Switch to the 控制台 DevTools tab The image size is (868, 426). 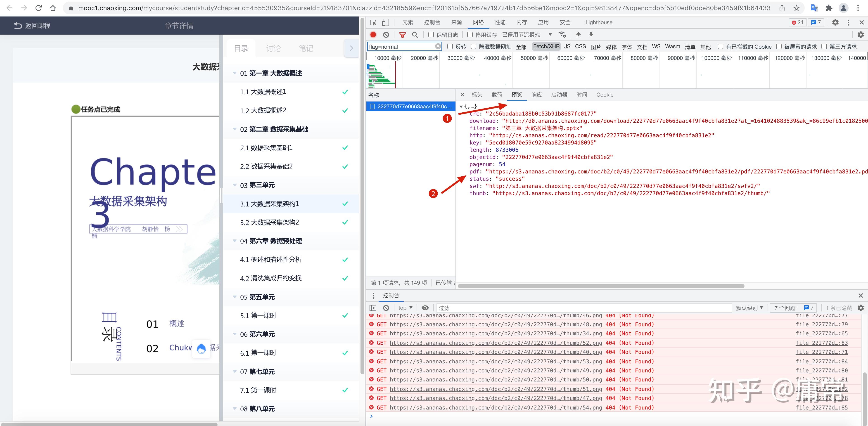pos(432,23)
